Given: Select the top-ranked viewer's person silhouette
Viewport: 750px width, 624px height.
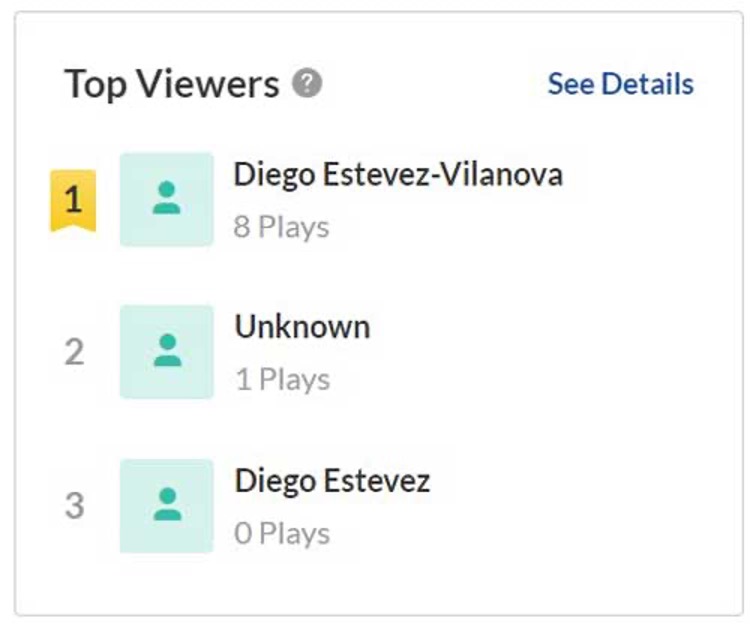Looking at the screenshot, I should (x=167, y=198).
